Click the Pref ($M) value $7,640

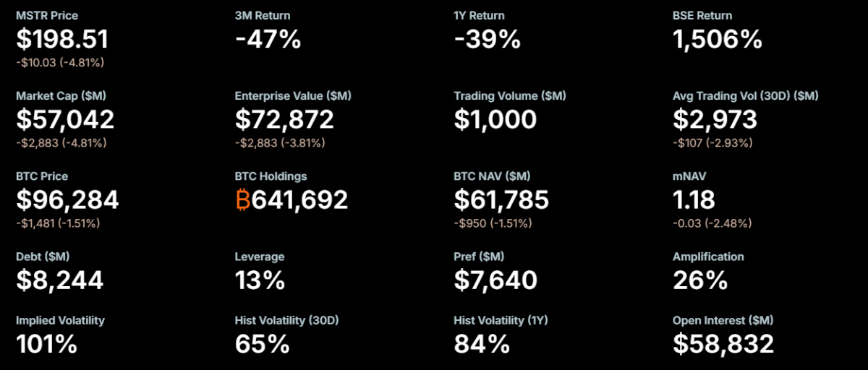pyautogui.click(x=495, y=280)
